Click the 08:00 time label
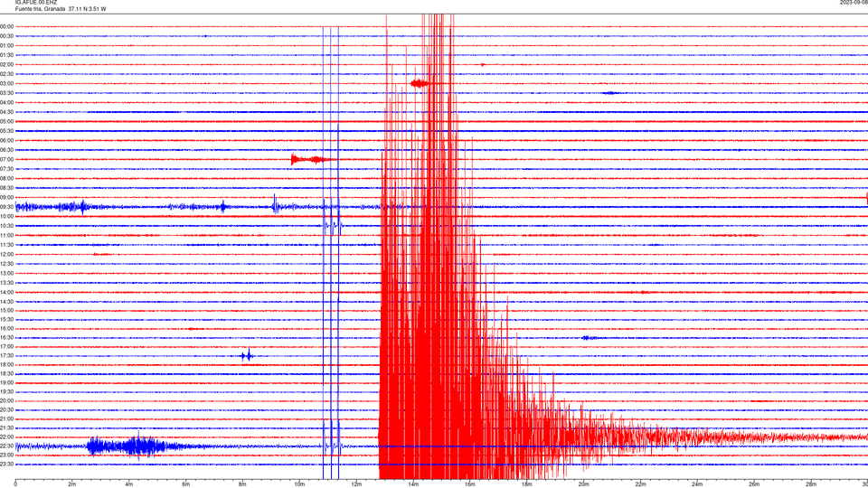 [x=6, y=178]
